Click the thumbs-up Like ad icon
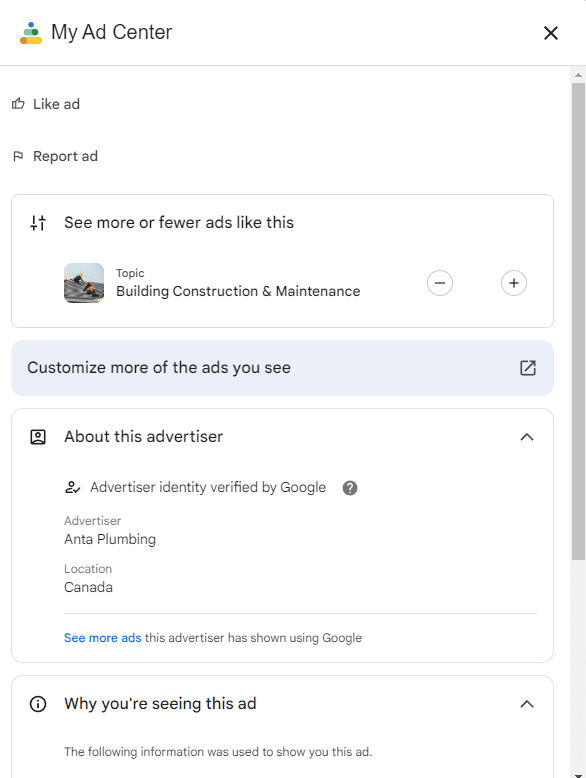Screen dimensions: 586x778 pos(18,104)
